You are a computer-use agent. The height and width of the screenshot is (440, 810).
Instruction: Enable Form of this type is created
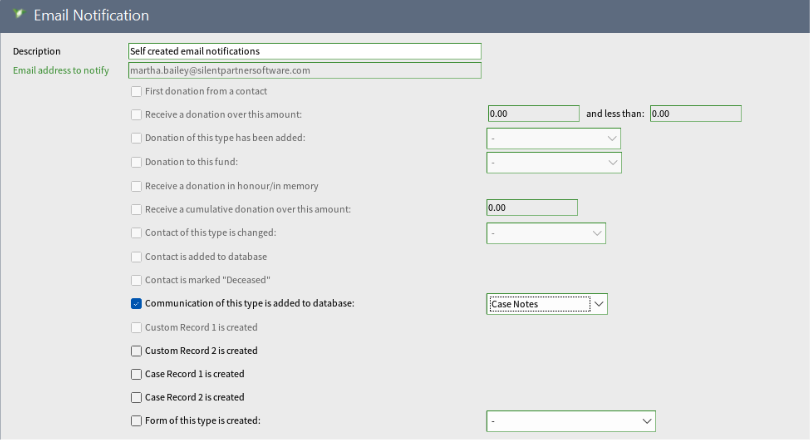click(136, 421)
